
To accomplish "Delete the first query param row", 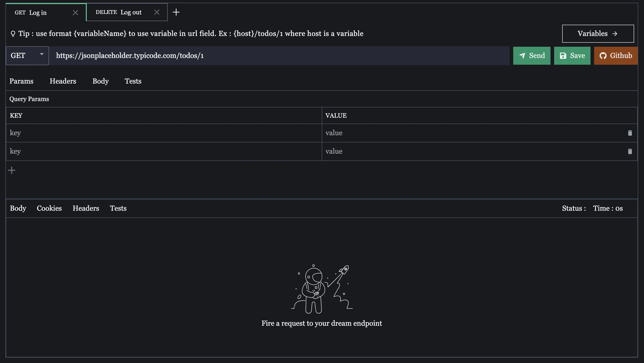I will [x=630, y=133].
